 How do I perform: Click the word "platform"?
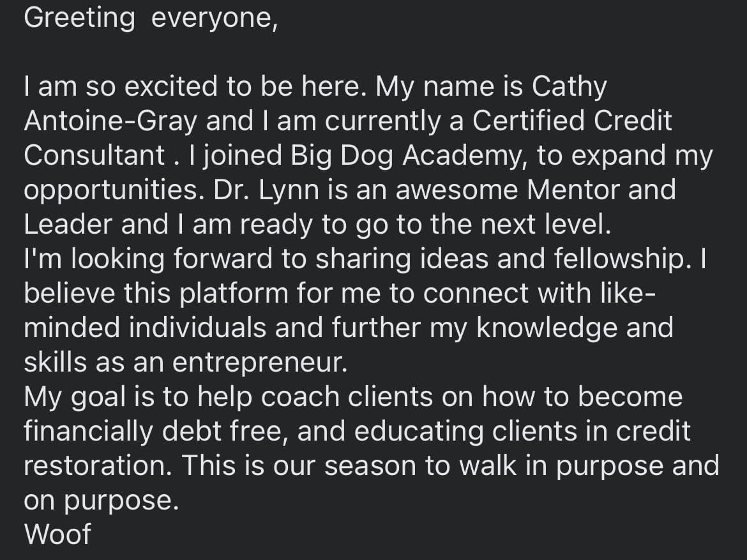pos(234,294)
